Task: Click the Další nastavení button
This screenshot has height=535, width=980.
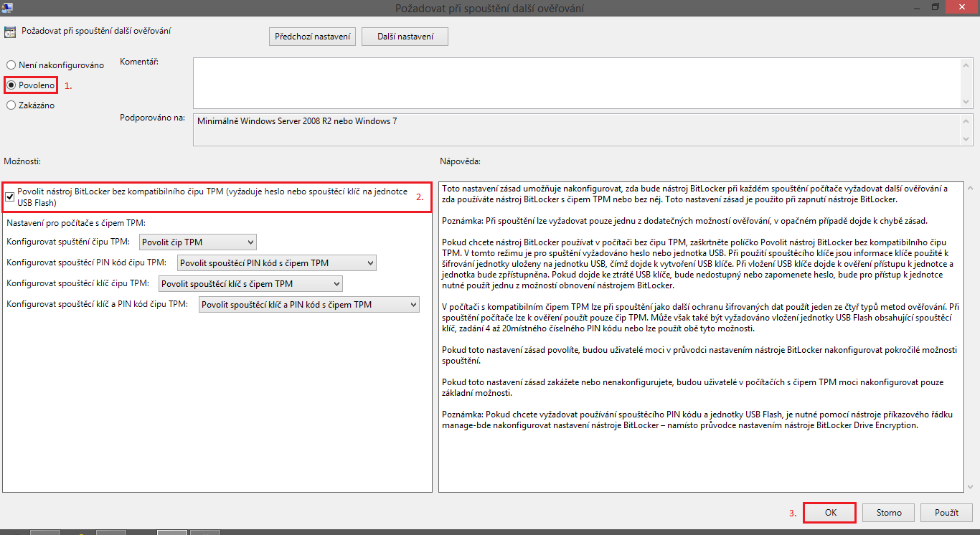Action: [404, 36]
